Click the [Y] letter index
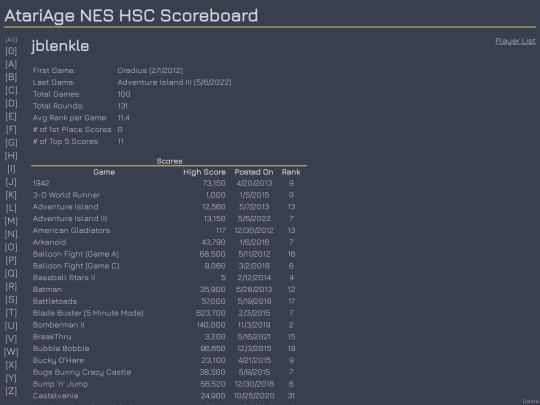The image size is (540, 405). pos(11,378)
